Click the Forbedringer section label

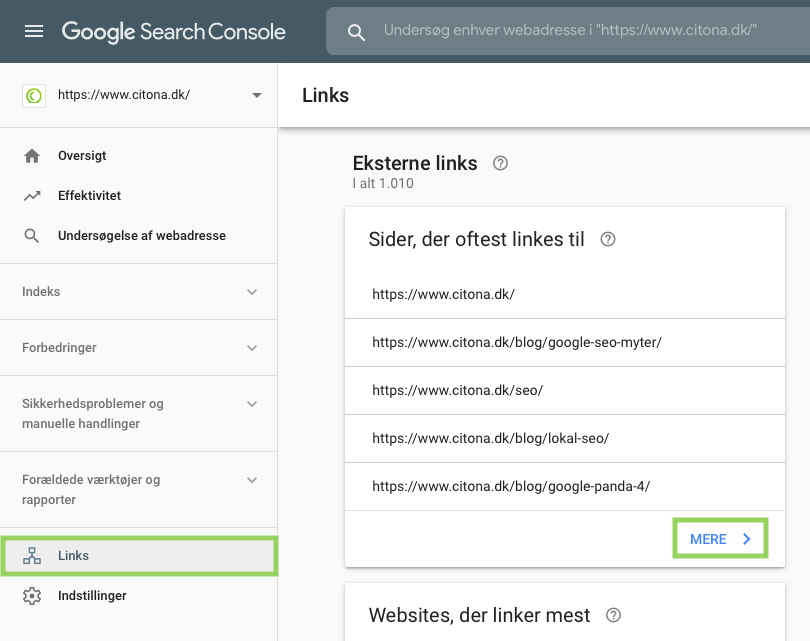tap(59, 348)
